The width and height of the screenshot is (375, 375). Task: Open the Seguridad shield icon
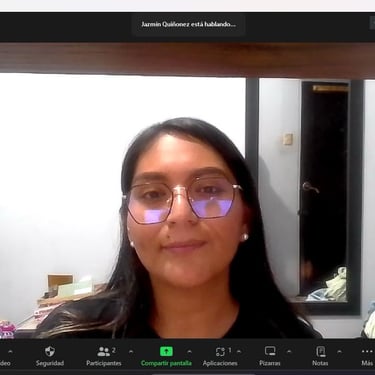point(50,351)
